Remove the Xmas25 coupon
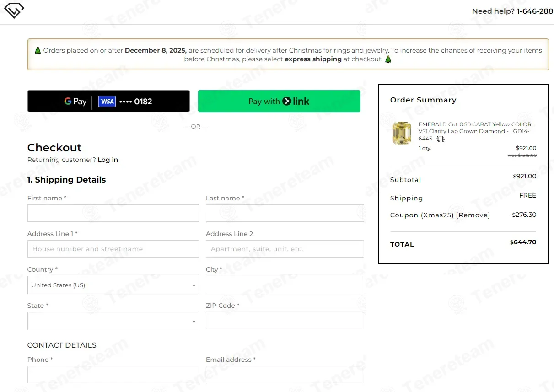The width and height of the screenshot is (554, 392). (473, 215)
